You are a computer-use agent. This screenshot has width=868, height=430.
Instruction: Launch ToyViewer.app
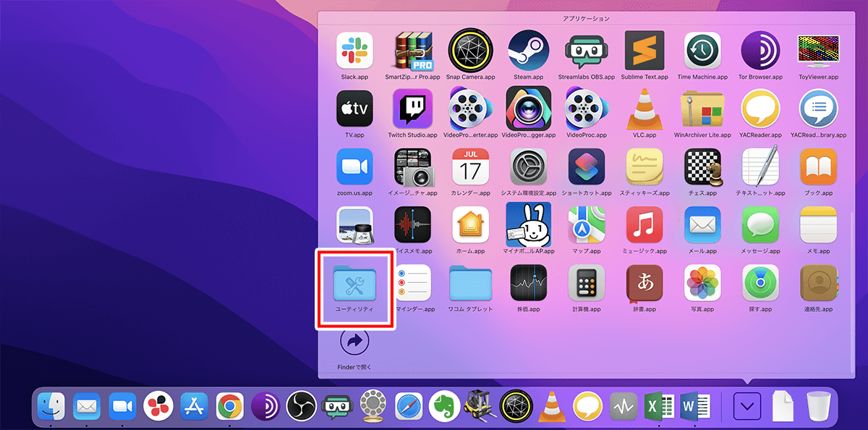click(x=818, y=51)
